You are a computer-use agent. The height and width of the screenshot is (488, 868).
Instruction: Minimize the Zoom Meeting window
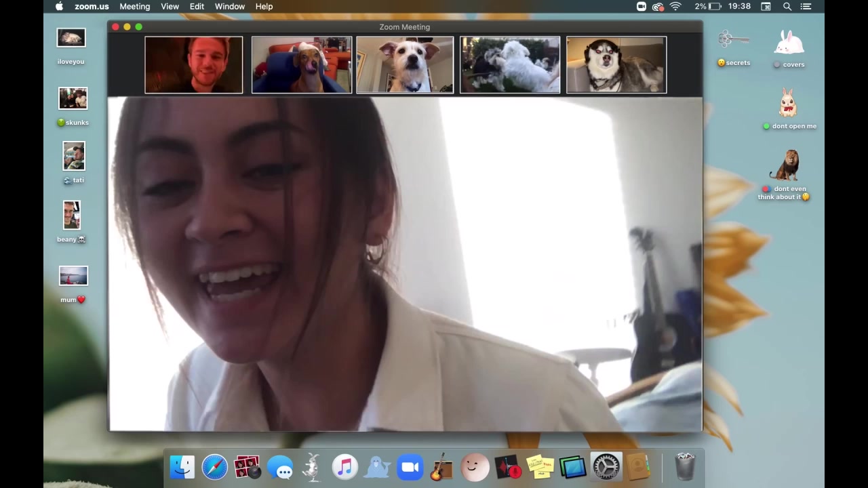[x=127, y=26]
